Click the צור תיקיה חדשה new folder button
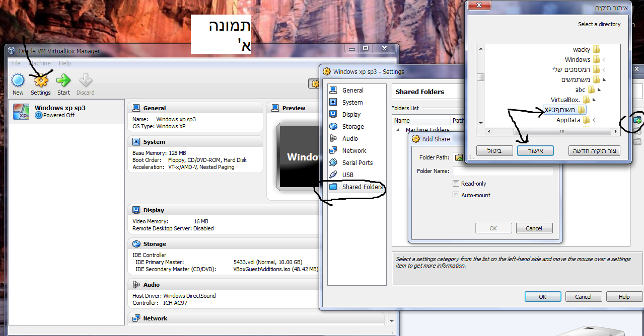The width and height of the screenshot is (644, 336). 594,151
